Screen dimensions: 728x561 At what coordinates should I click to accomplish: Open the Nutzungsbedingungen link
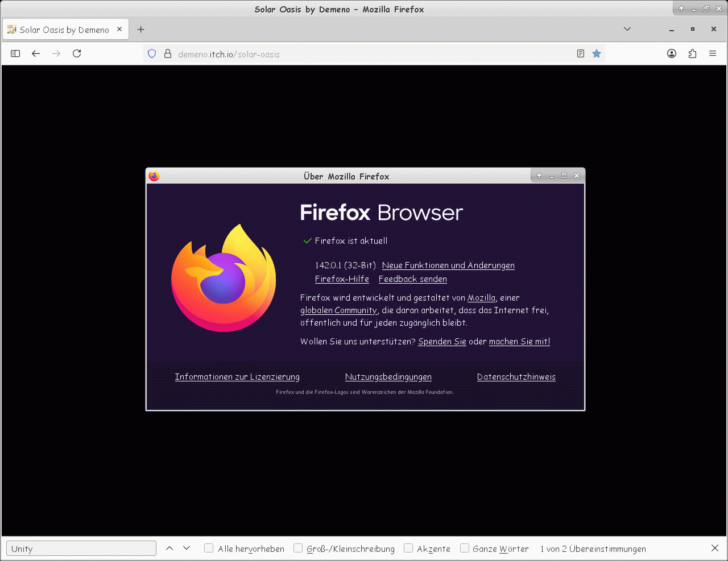pos(388,377)
